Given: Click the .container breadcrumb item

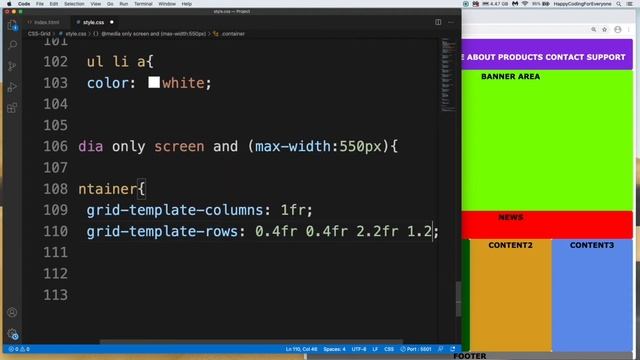Looking at the screenshot, I should (x=233, y=34).
